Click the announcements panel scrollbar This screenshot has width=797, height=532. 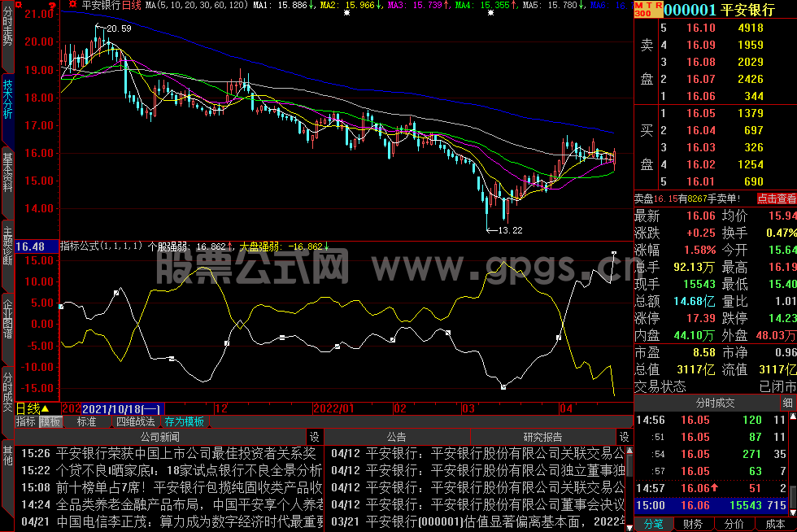click(x=629, y=464)
